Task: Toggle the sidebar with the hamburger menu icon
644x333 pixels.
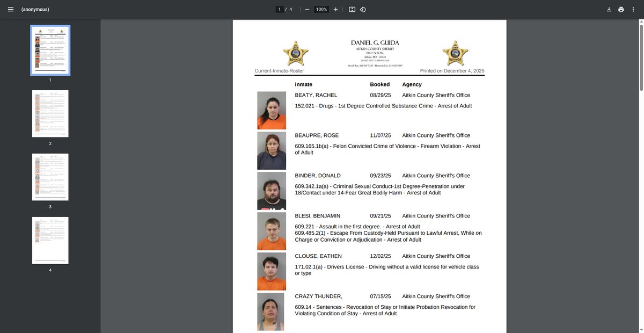Action: [10, 10]
